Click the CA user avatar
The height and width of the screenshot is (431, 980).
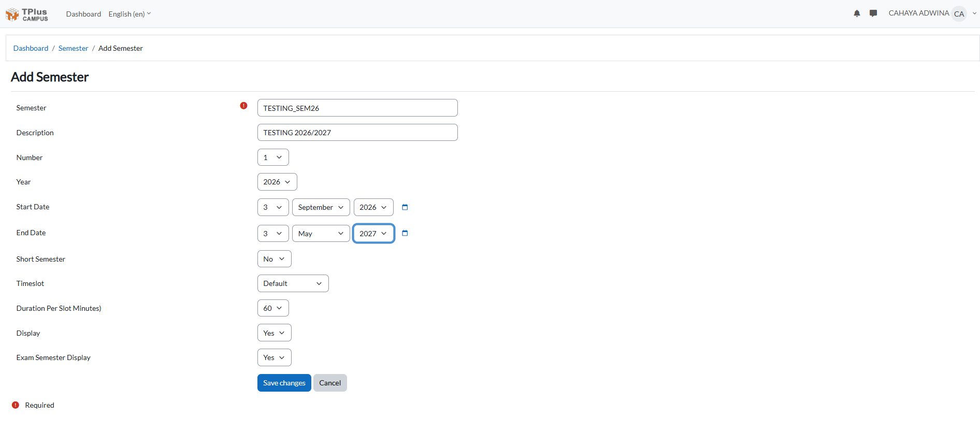tap(959, 14)
